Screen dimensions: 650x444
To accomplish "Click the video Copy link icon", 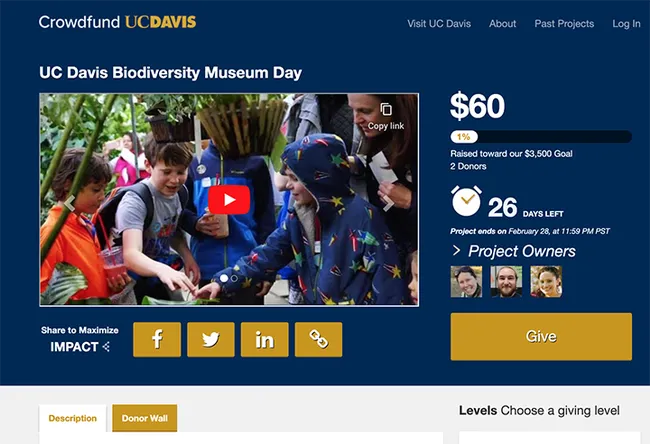I will pyautogui.click(x=386, y=112).
